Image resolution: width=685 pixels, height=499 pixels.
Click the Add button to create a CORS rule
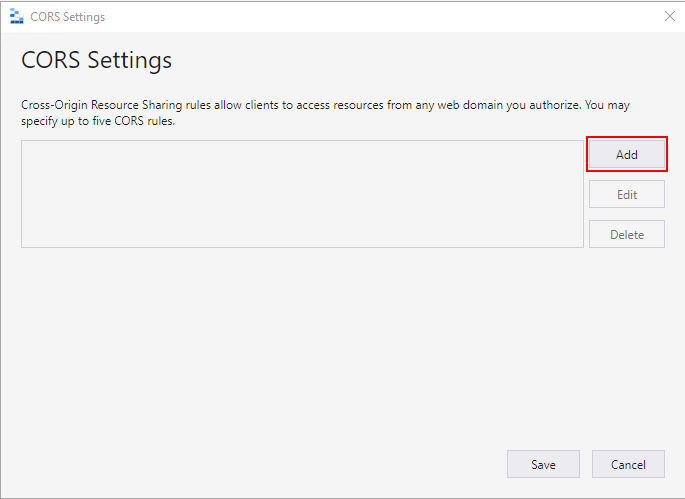626,154
